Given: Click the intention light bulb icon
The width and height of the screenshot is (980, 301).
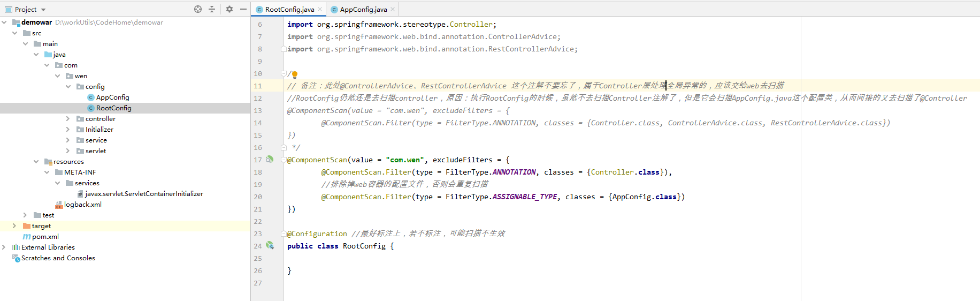Looking at the screenshot, I should [x=295, y=74].
